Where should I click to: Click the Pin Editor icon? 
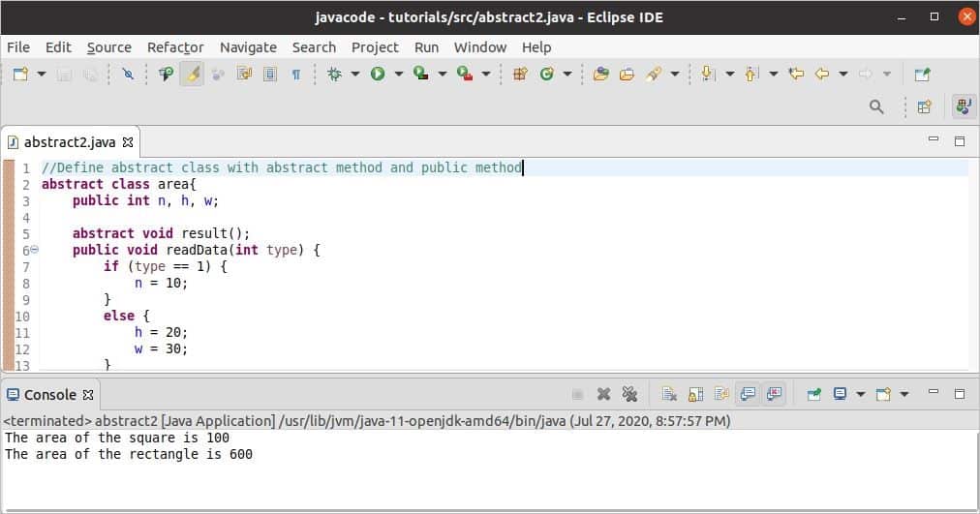point(923,75)
